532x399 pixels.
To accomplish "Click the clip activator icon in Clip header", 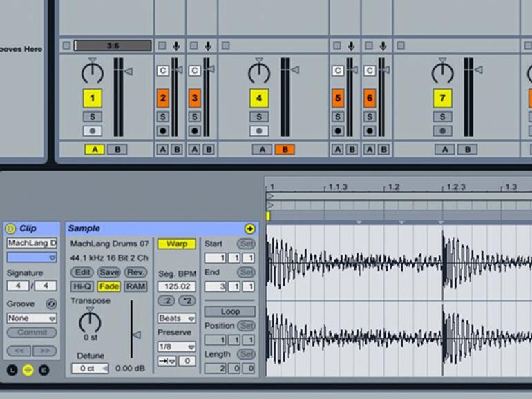I will (10, 228).
